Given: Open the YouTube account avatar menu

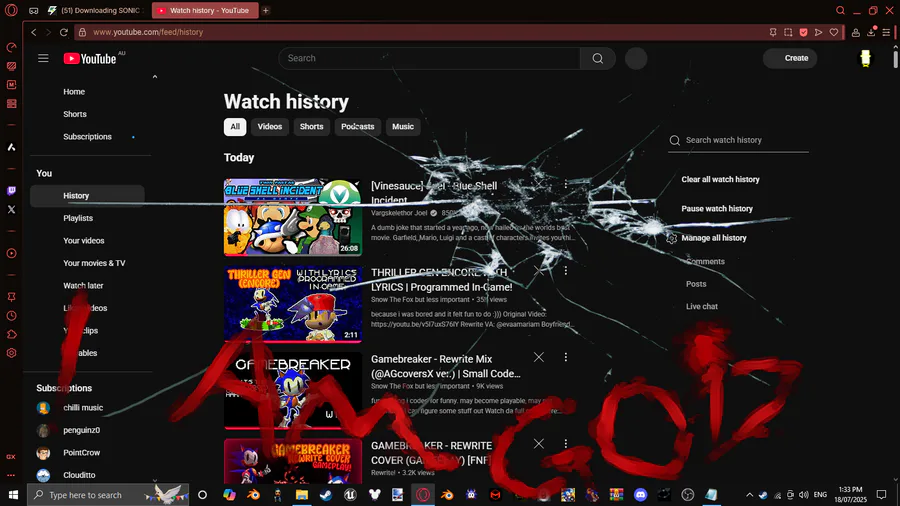Looking at the screenshot, I should pyautogui.click(x=865, y=58).
